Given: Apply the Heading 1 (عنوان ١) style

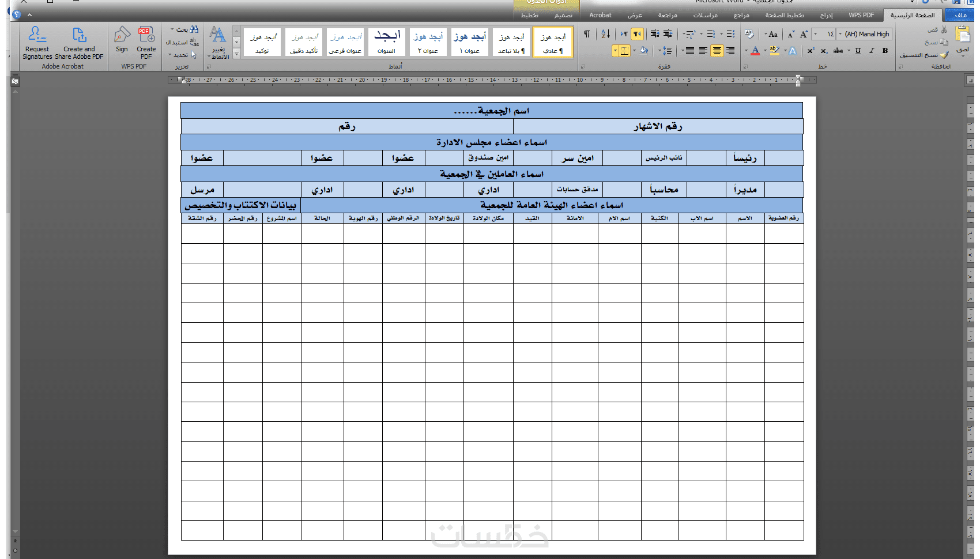Looking at the screenshot, I should pos(470,43).
